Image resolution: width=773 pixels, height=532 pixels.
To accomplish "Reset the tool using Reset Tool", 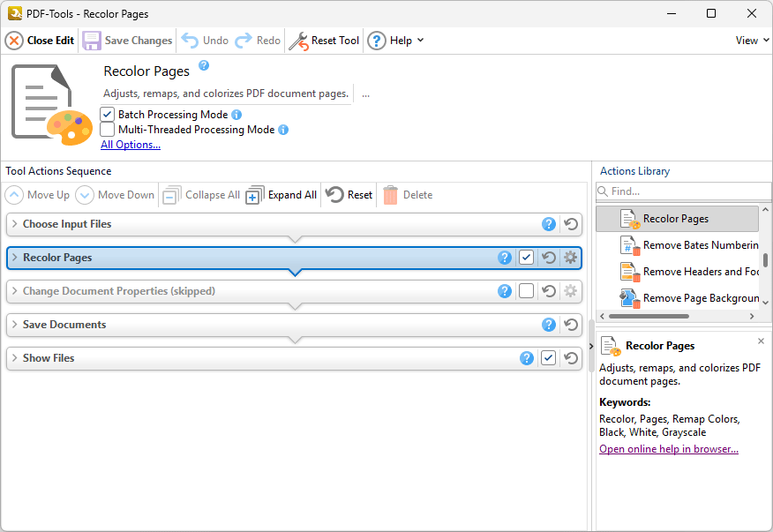I will tap(324, 41).
